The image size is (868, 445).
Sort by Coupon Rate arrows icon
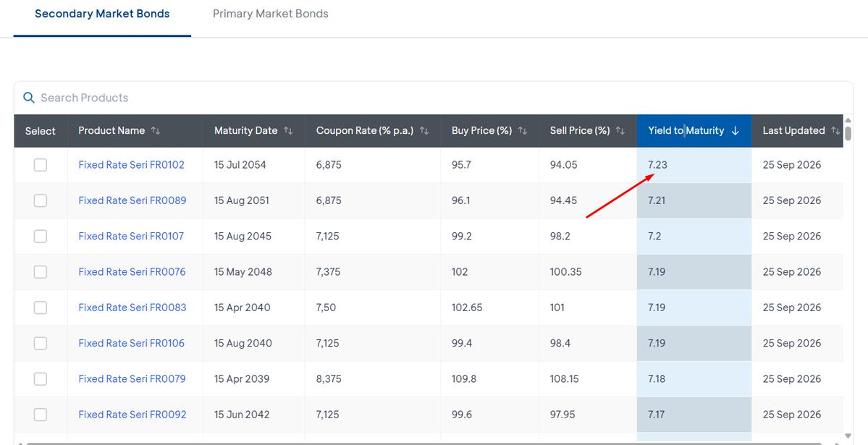point(424,131)
